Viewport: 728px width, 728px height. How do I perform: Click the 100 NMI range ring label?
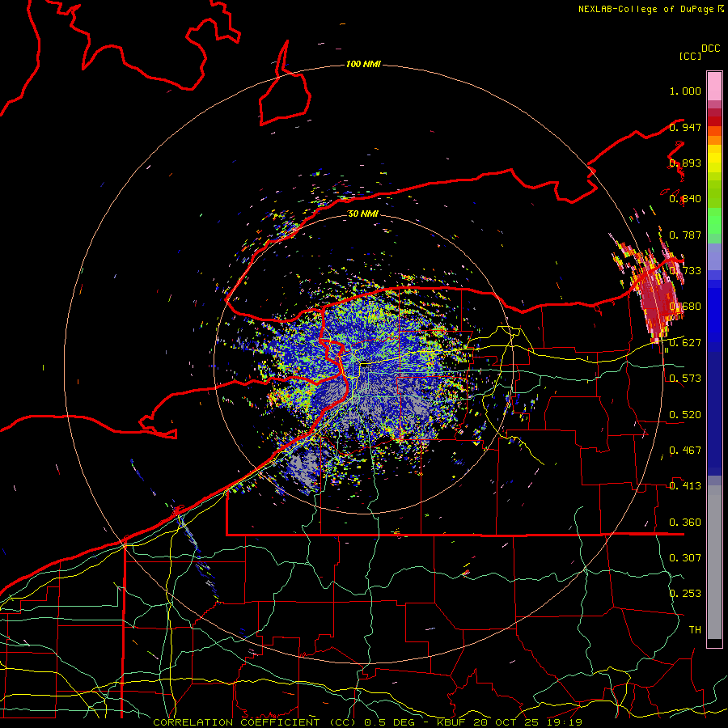[363, 64]
